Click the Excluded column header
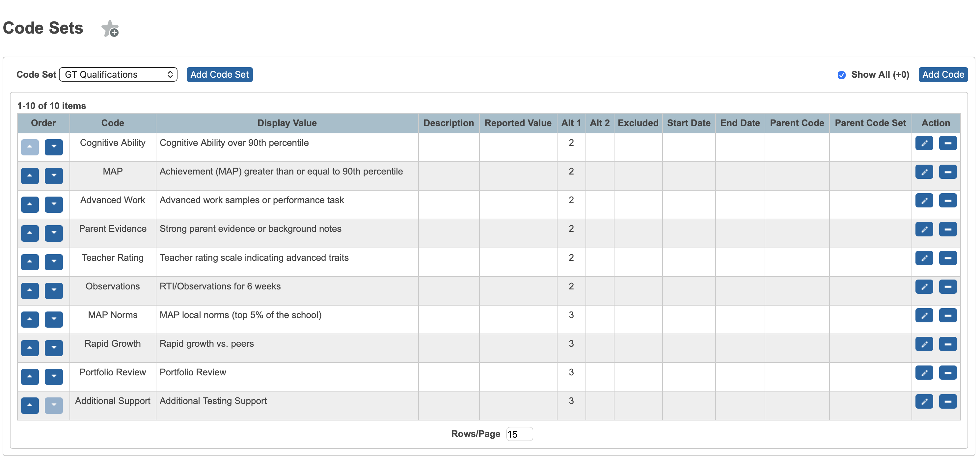The height and width of the screenshot is (459, 980). pos(638,123)
